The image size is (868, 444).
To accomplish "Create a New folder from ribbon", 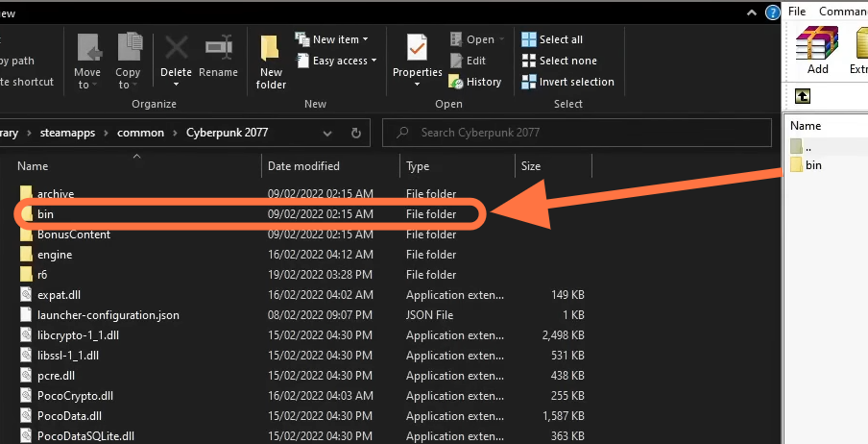I will pos(271,62).
